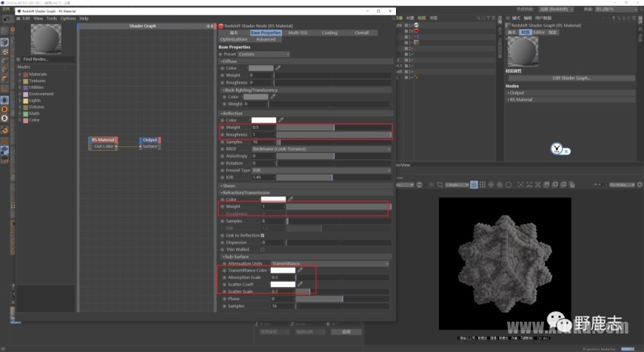Open the Shader Graph hamburger menu icon
Viewport: 644px width, 352px height.
pos(18,18)
